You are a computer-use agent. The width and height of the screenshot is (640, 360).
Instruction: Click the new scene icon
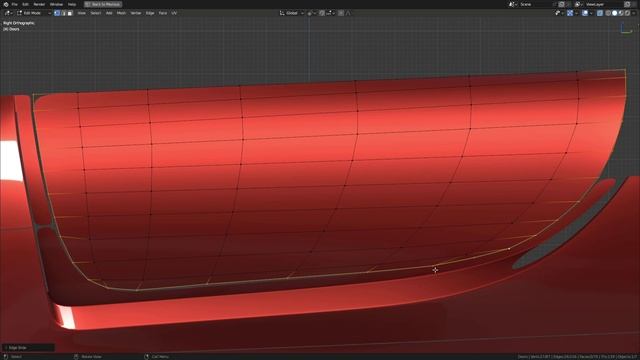point(561,4)
